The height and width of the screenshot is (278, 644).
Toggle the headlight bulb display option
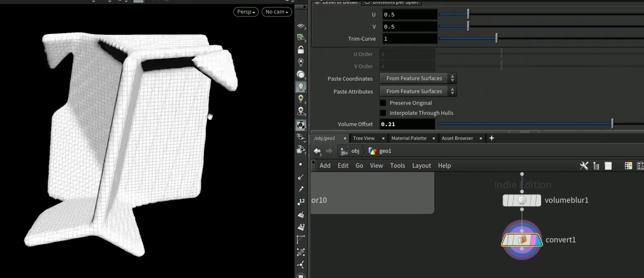coord(301,87)
